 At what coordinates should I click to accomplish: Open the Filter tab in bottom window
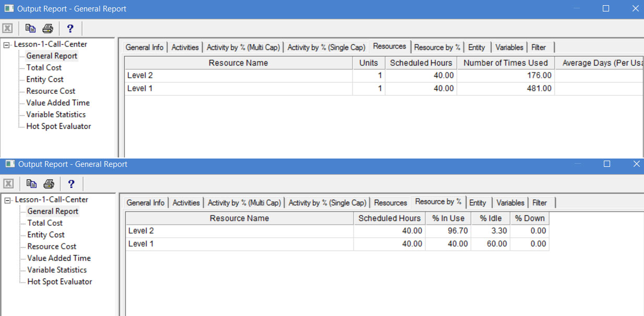(x=540, y=203)
